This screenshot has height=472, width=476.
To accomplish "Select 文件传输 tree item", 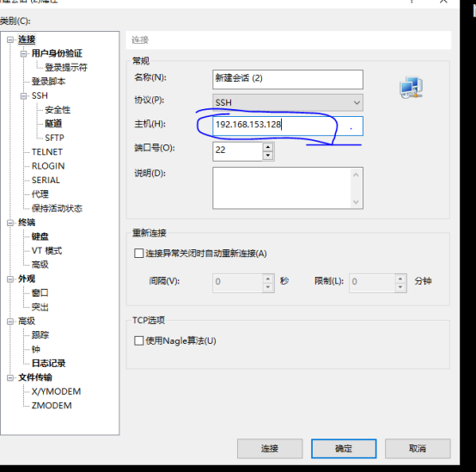I will 35,377.
